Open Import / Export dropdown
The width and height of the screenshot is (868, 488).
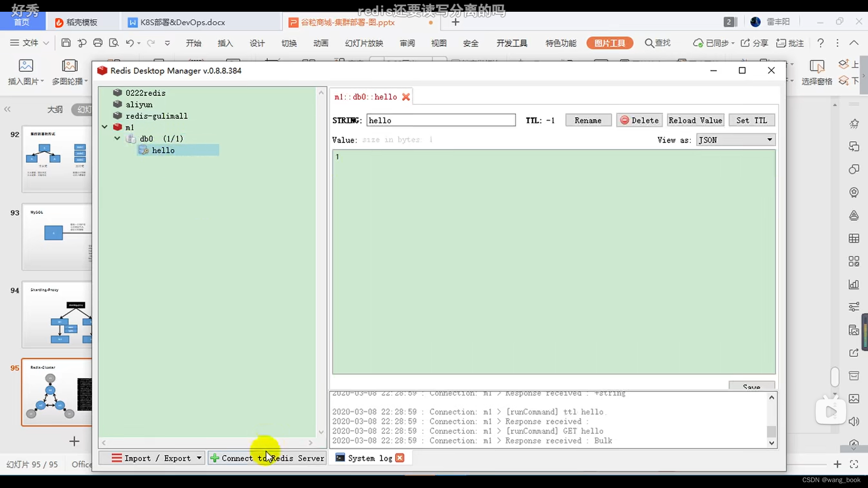pyautogui.click(x=151, y=458)
